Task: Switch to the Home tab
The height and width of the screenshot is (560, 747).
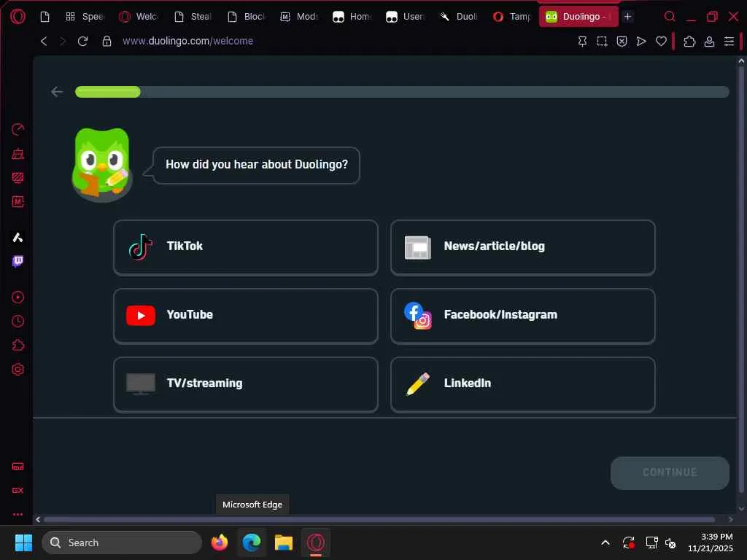Action: coord(352,17)
